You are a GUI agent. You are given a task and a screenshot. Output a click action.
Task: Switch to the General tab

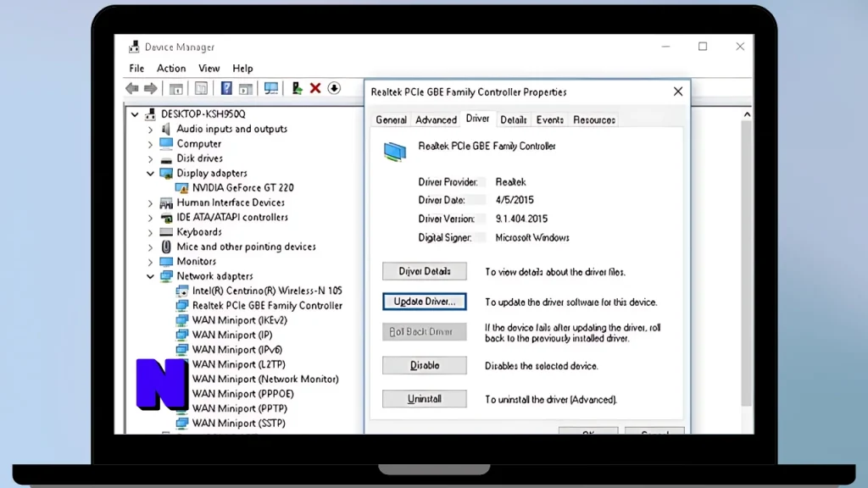[x=391, y=120]
